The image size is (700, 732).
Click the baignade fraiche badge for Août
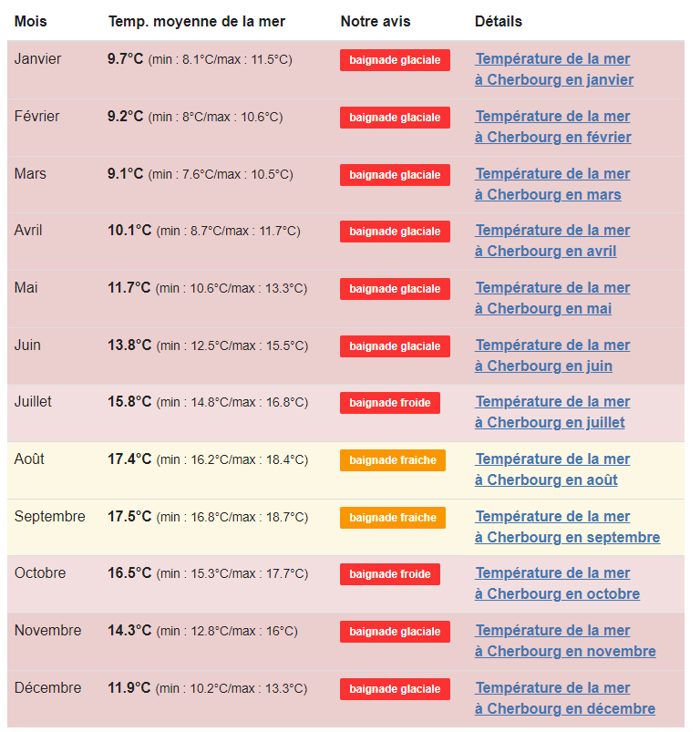coord(393,460)
